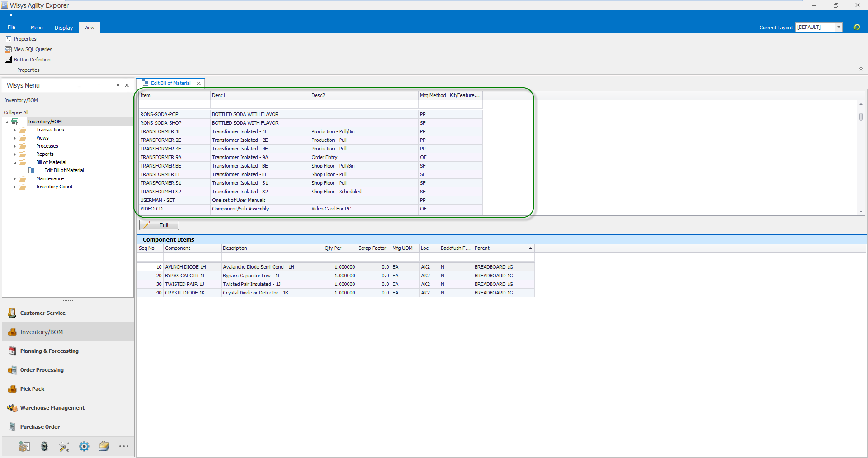Expand the Processes tree node
868x458 pixels.
click(x=15, y=146)
